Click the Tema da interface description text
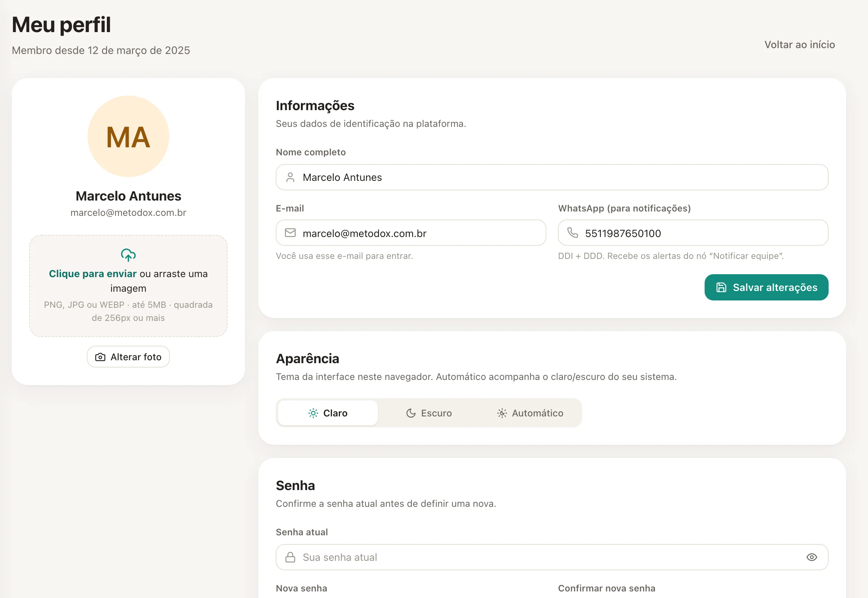This screenshot has height=598, width=868. [x=476, y=377]
